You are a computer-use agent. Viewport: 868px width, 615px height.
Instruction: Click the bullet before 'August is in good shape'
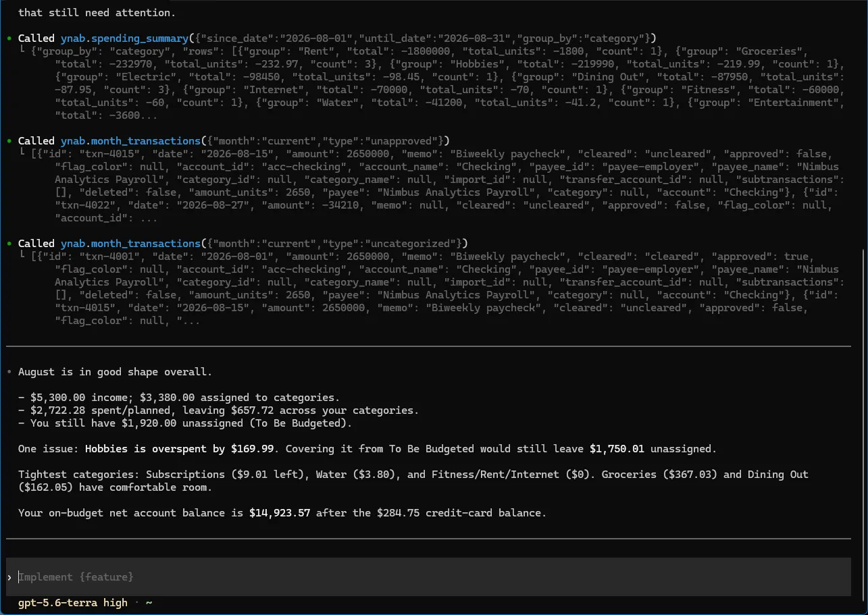click(x=8, y=372)
